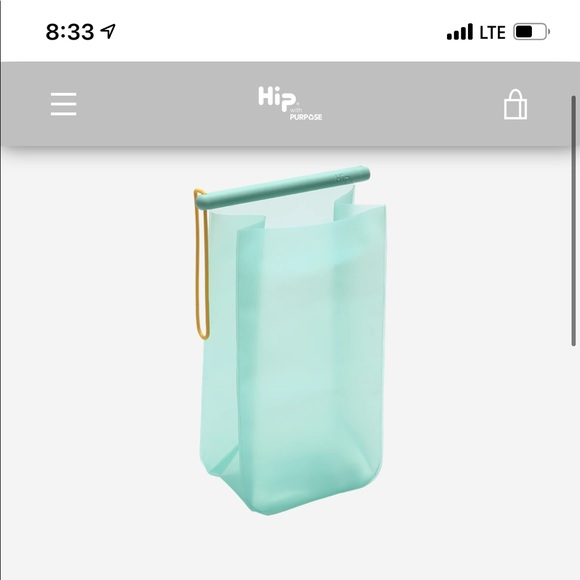Click the light background left of product
Screen dimensions: 580x580
[x=96, y=351]
